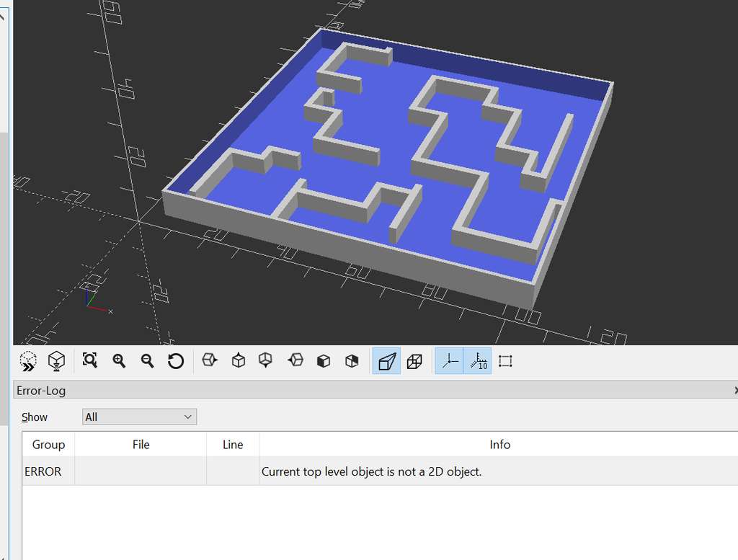This screenshot has width=738, height=560.
Task: Switch to Front view cube icon
Action: pos(324,361)
